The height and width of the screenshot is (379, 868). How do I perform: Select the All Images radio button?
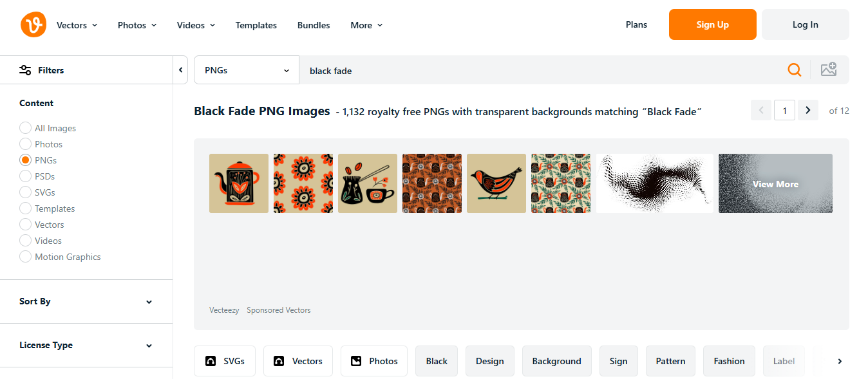25,128
